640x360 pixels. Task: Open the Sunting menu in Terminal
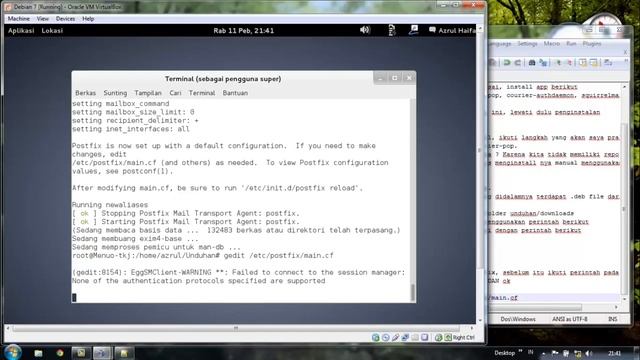(115, 93)
